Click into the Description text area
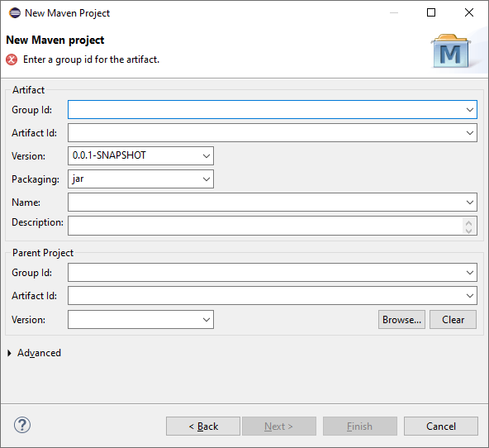 (x=265, y=226)
